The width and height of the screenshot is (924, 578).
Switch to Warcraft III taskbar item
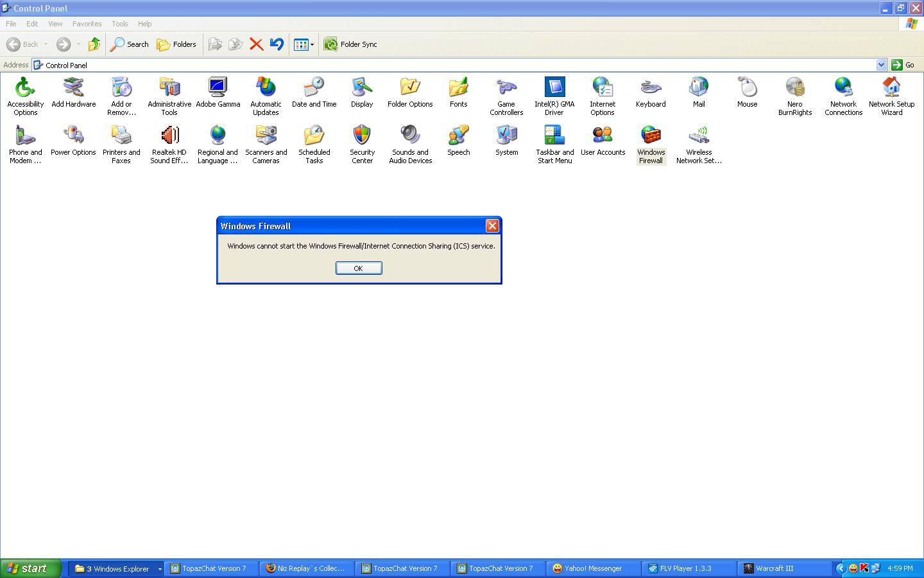click(785, 568)
